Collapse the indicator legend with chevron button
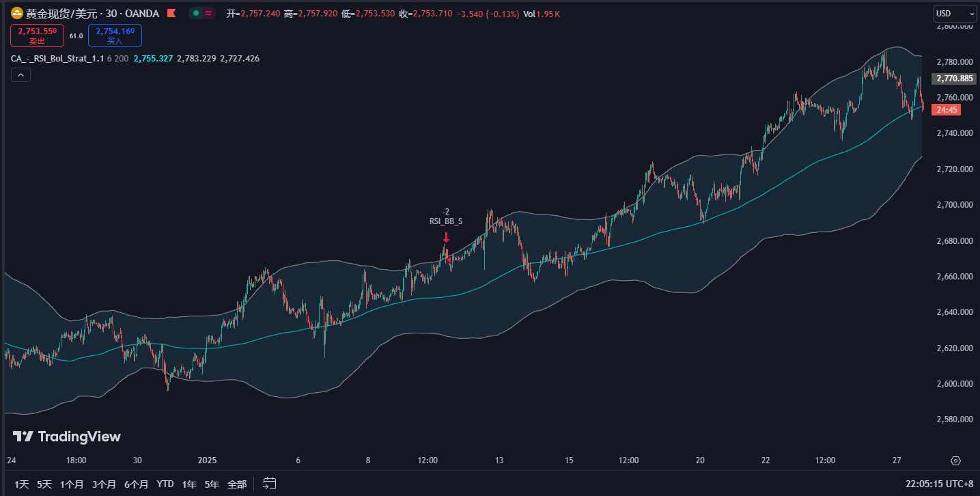Viewport: 980px width, 496px height. (x=20, y=75)
